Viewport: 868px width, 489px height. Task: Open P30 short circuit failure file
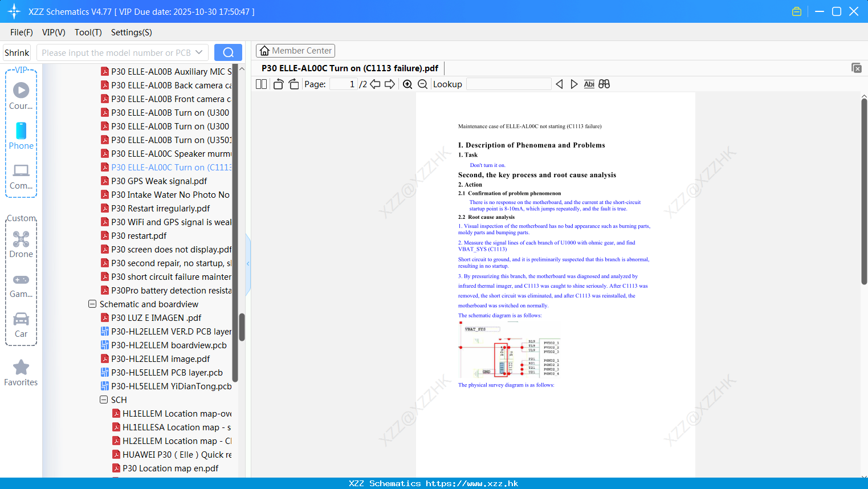tap(166, 277)
